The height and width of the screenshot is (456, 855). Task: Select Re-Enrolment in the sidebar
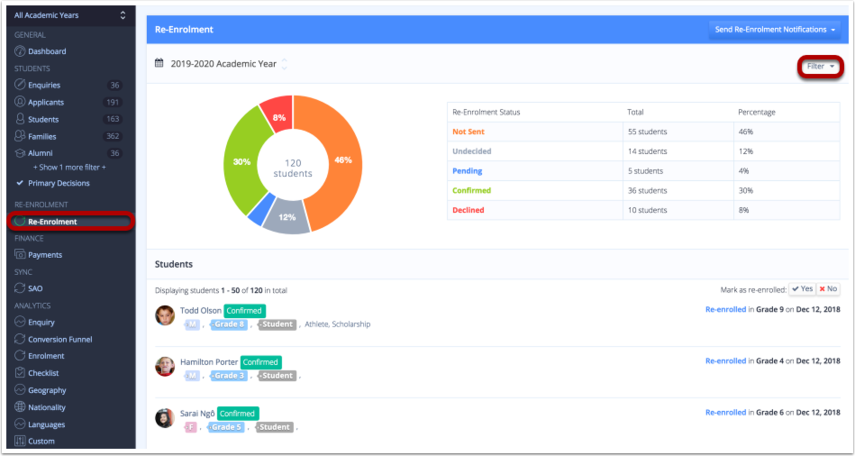51,221
